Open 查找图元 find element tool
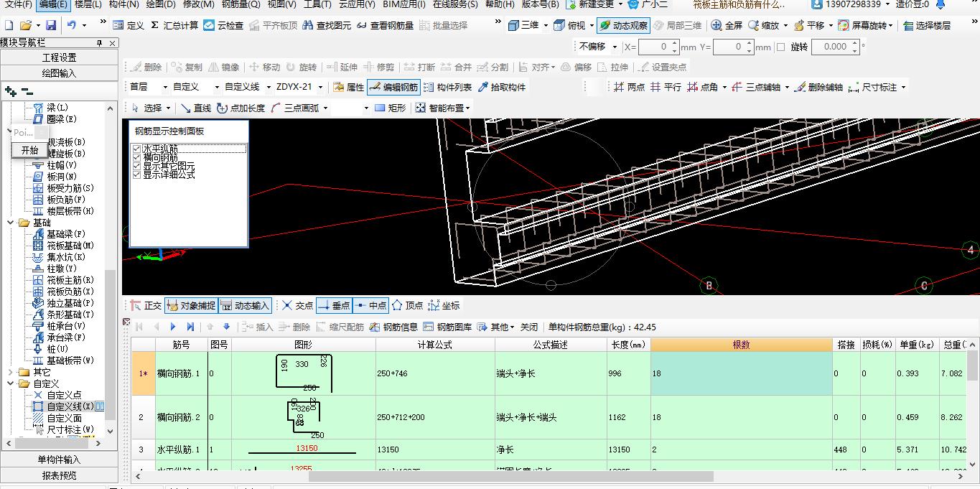 (327, 25)
